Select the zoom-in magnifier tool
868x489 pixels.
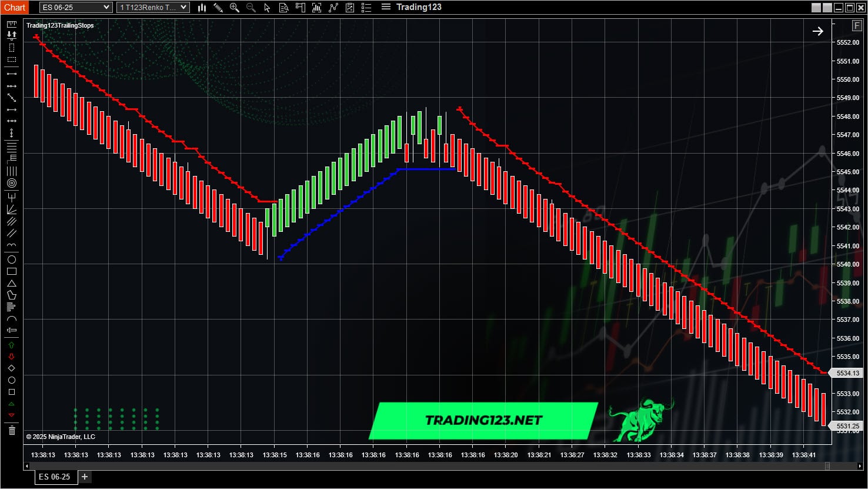pos(234,7)
